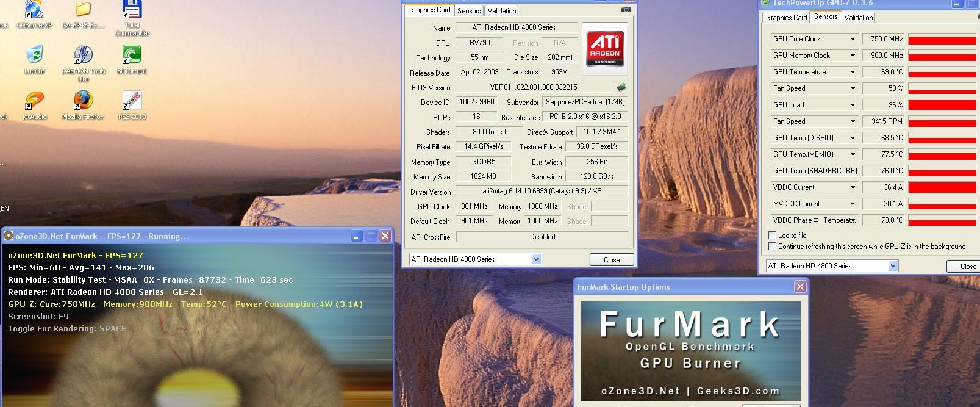This screenshot has width=980, height=407.
Task: Click the 69.0 °C GPU Temperature value
Action: coord(884,72)
